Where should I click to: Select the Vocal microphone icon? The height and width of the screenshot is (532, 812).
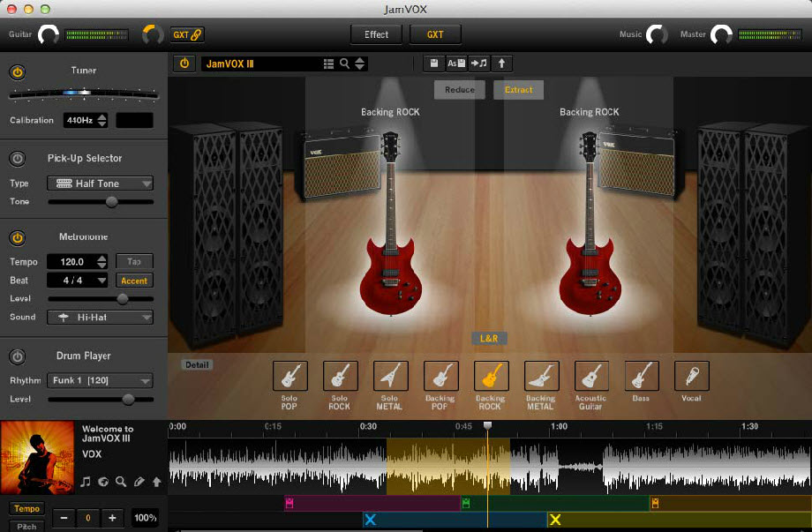[x=692, y=376]
